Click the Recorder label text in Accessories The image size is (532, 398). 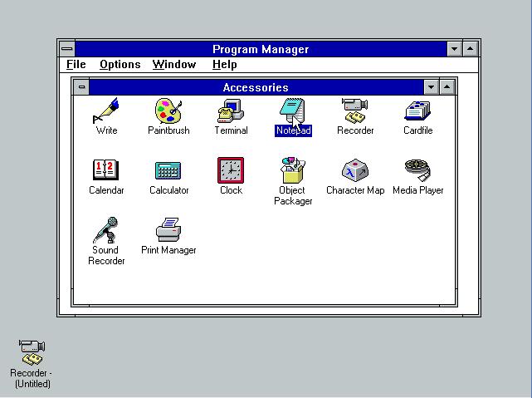tap(355, 130)
